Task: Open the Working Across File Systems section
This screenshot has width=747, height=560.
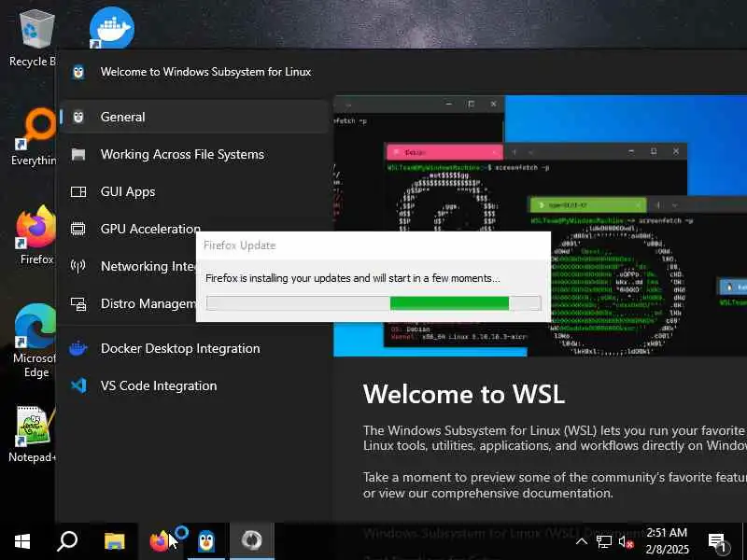Action: [195, 154]
